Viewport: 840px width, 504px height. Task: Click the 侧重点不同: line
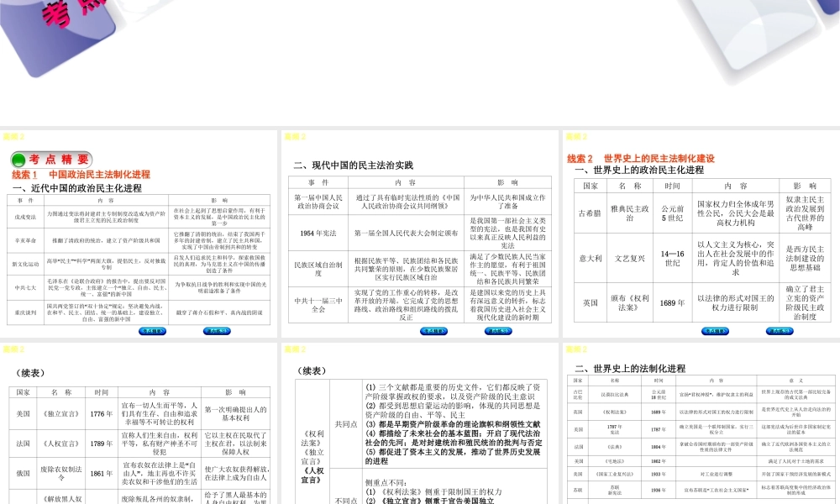point(386,482)
